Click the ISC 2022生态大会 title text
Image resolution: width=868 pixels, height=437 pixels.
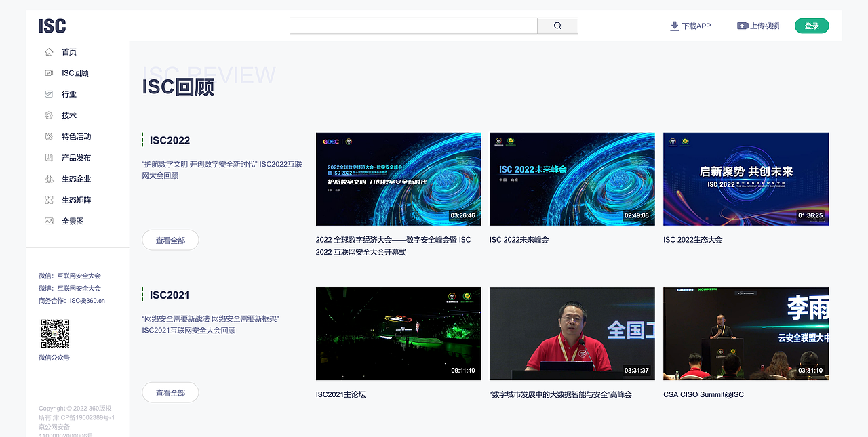(692, 240)
